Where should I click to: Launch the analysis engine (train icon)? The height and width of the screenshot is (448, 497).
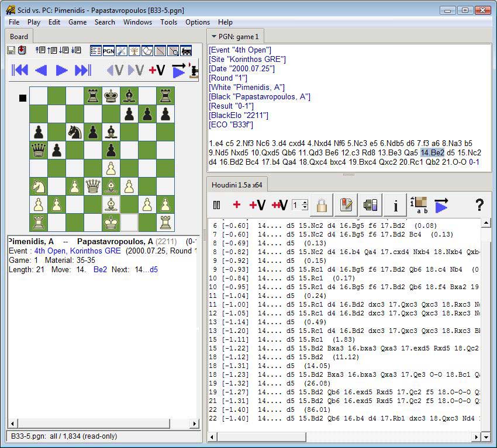pyautogui.click(x=185, y=51)
